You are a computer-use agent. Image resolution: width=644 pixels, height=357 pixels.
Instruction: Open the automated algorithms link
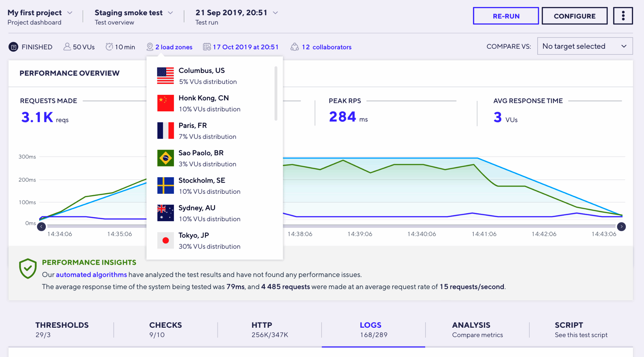pos(91,275)
